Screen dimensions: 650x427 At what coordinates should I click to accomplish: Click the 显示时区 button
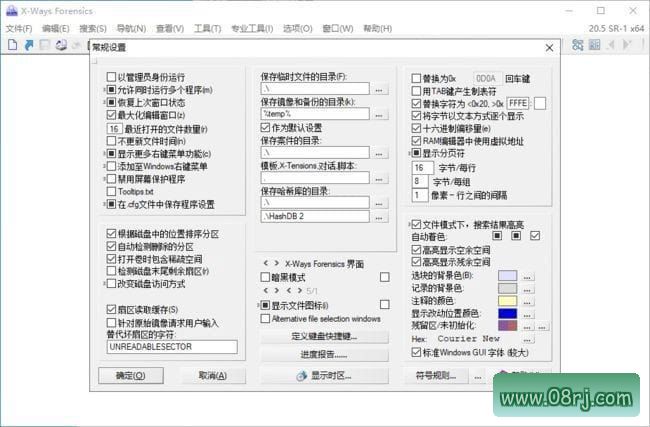pyautogui.click(x=325, y=376)
